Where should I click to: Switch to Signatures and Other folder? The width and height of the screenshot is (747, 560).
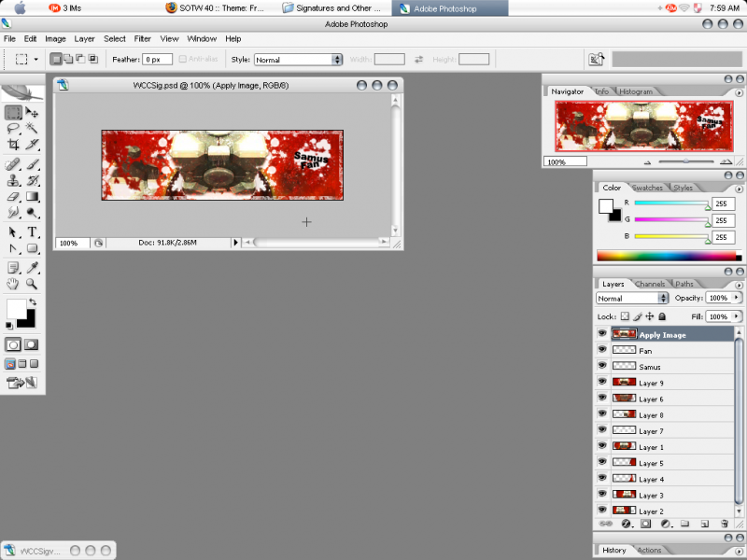pyautogui.click(x=331, y=8)
